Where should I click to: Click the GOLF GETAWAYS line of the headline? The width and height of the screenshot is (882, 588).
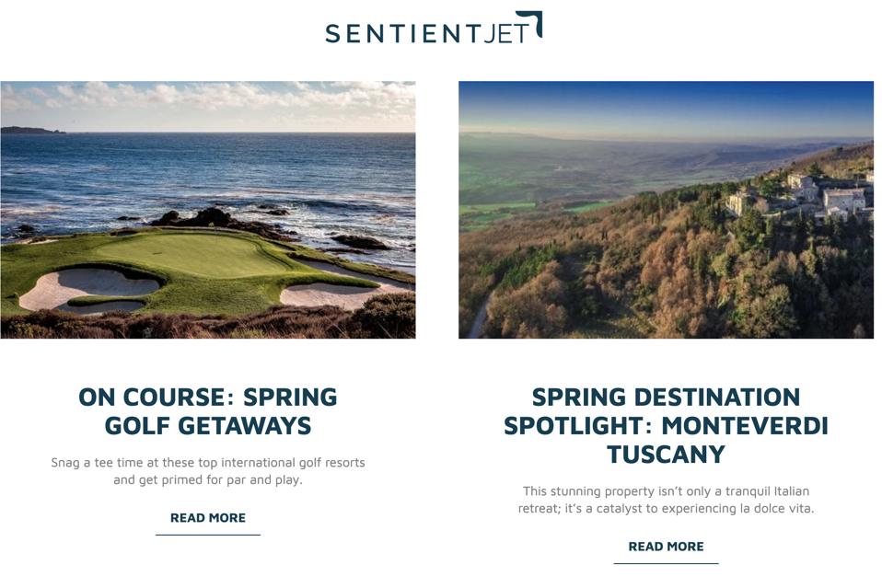tap(208, 425)
